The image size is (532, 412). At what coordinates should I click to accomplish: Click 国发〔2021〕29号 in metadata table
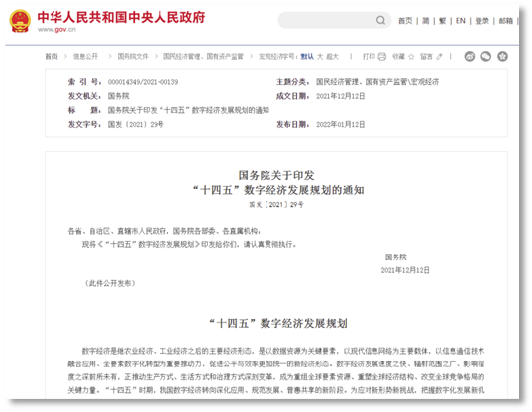(136, 125)
